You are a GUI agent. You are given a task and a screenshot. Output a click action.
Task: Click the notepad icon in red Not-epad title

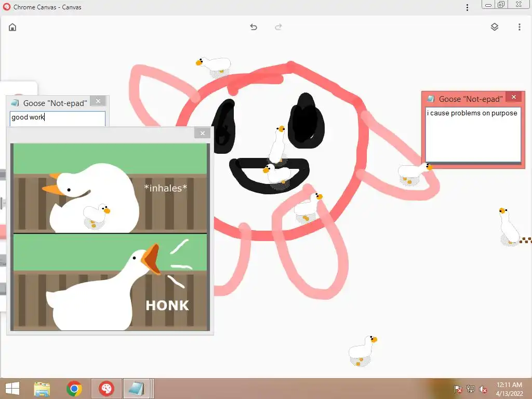[431, 99]
